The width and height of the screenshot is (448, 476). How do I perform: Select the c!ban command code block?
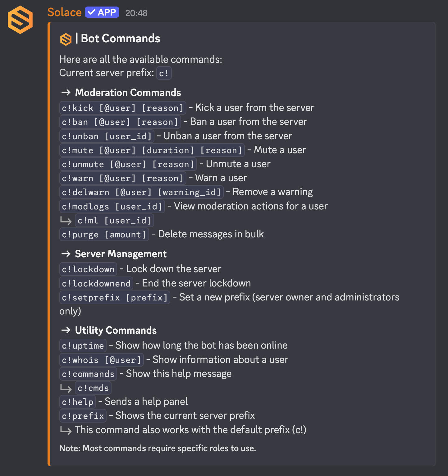coord(120,122)
